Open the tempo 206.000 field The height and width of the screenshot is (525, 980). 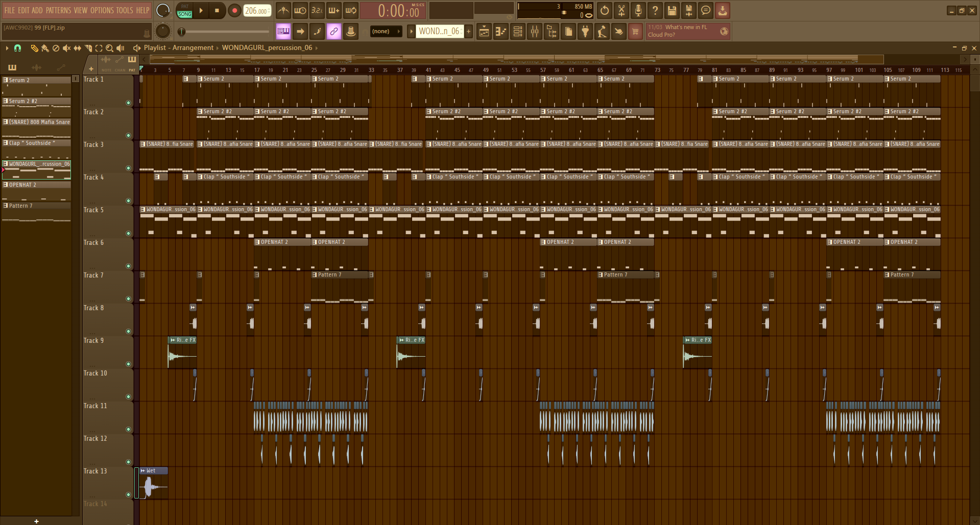257,11
